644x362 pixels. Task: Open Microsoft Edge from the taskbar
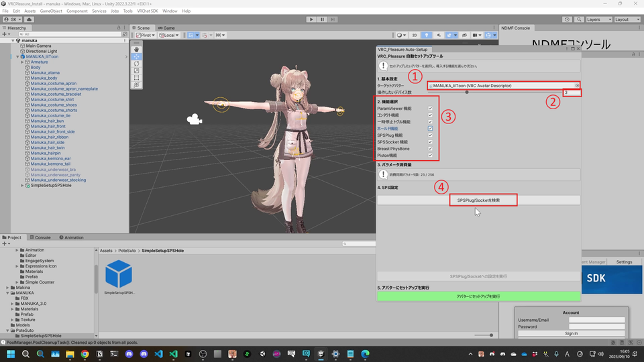coord(365,354)
